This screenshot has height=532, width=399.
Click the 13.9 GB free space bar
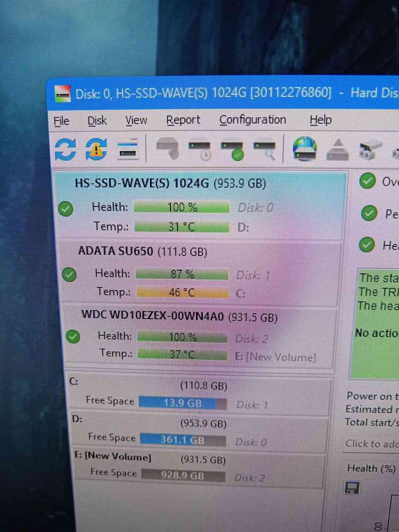[183, 403]
